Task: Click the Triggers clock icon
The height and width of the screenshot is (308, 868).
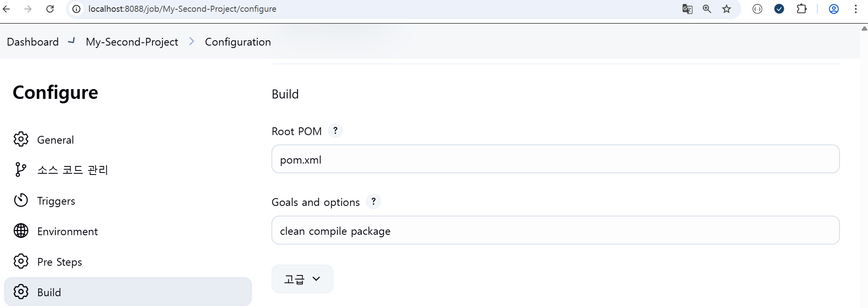Action: (21, 200)
